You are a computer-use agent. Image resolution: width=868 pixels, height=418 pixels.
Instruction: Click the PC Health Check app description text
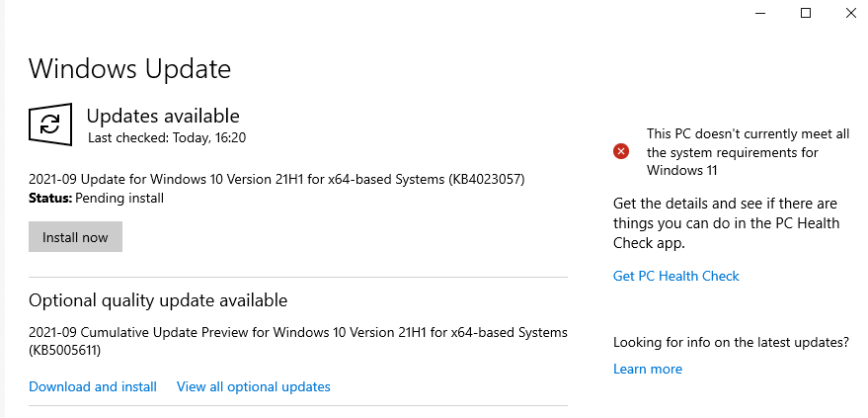click(726, 223)
